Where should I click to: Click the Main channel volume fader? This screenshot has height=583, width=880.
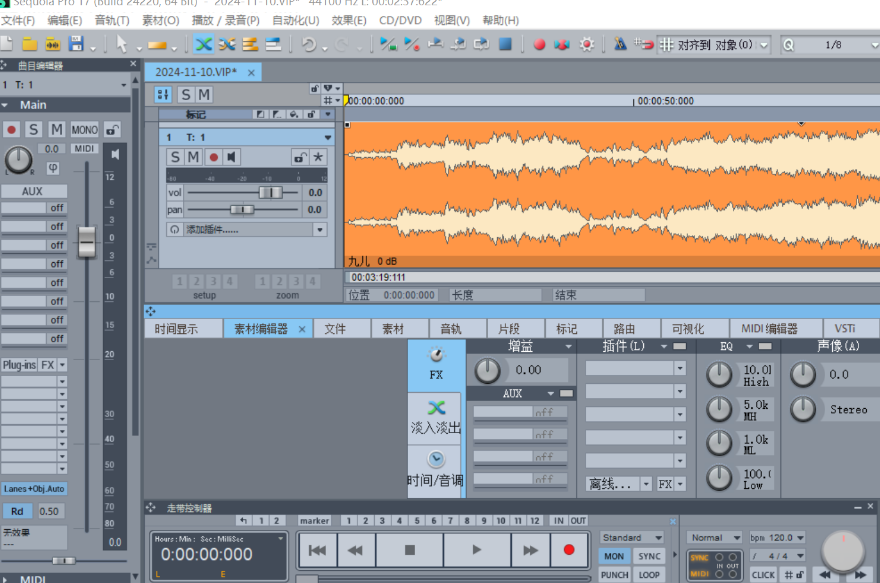[86, 242]
